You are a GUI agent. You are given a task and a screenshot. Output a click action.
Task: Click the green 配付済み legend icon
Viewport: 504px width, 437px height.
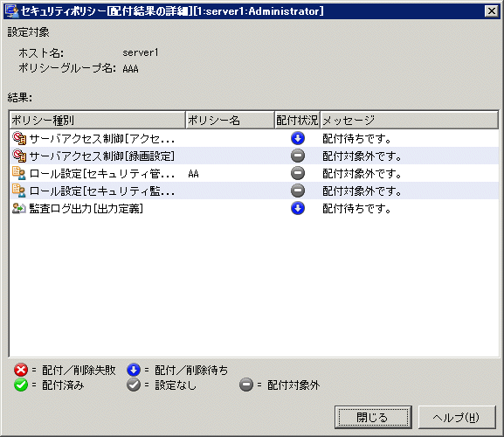coord(21,385)
